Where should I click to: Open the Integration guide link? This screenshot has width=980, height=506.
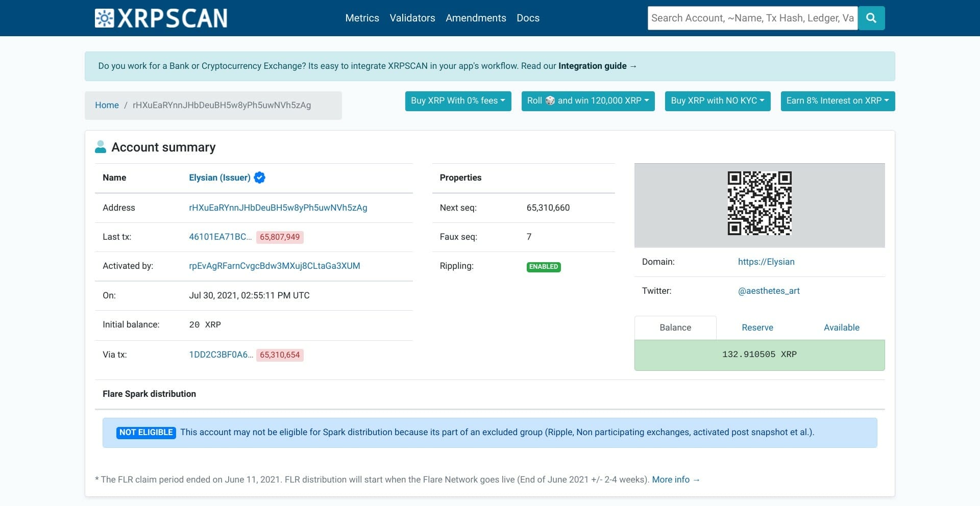[597, 66]
